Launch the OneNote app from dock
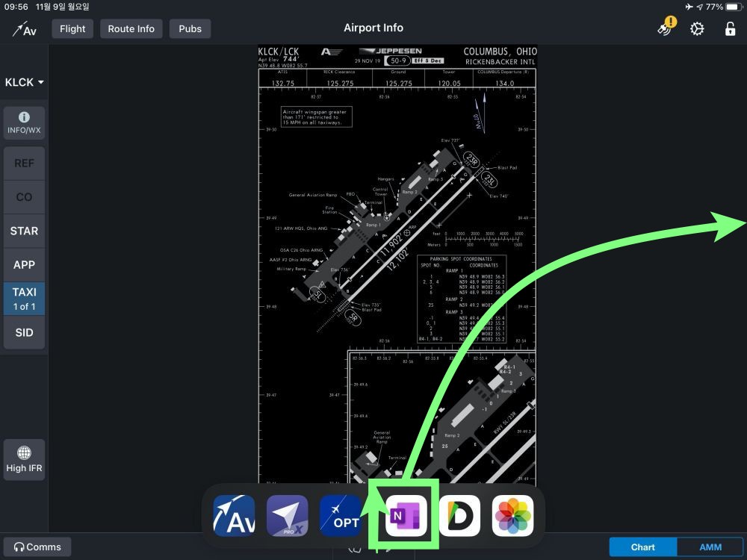Image resolution: width=747 pixels, height=560 pixels. 404,516
